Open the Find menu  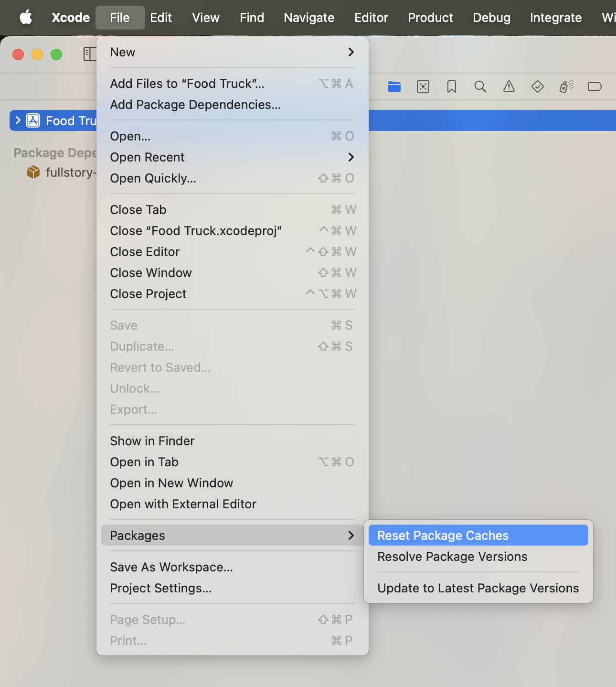pos(252,18)
